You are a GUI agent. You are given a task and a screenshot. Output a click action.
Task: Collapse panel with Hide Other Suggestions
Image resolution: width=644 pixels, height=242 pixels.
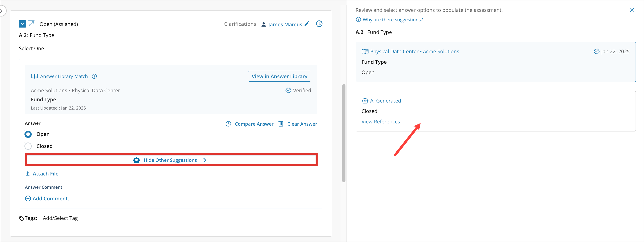tap(170, 160)
